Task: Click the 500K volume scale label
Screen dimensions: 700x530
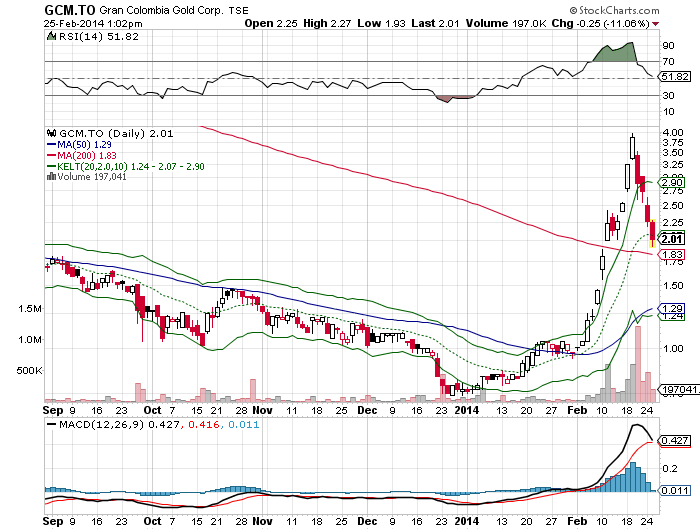Action: pyautogui.click(x=29, y=371)
